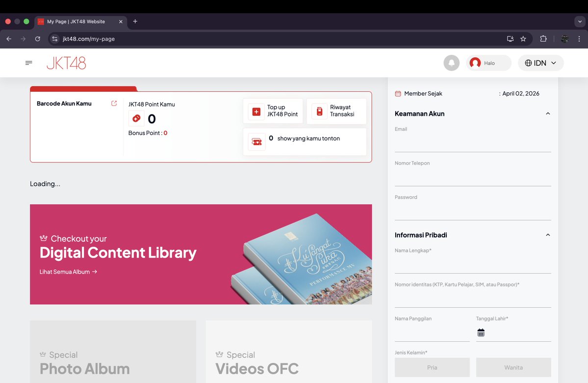Reload the page
The width and height of the screenshot is (588, 383).
tap(37, 39)
